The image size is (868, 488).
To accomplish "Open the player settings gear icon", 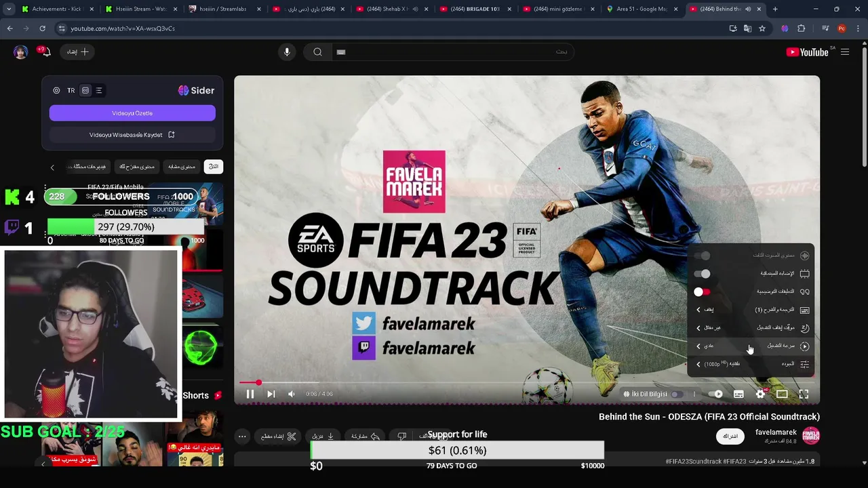I will pyautogui.click(x=760, y=394).
